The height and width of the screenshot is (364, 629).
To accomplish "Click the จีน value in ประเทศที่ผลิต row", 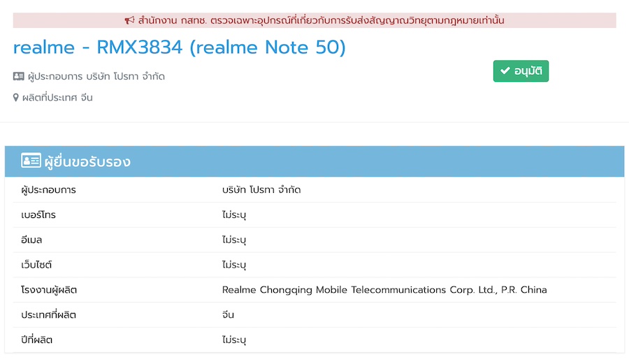I will click(x=228, y=315).
